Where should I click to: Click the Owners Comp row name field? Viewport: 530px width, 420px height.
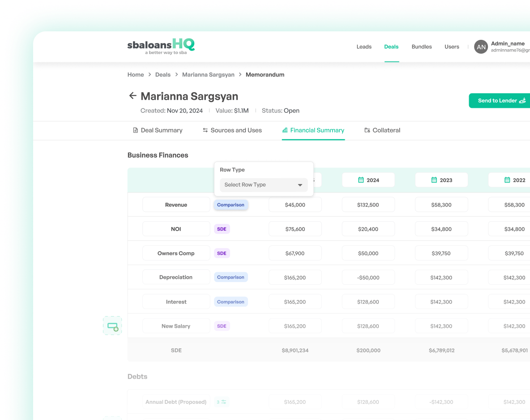point(176,253)
